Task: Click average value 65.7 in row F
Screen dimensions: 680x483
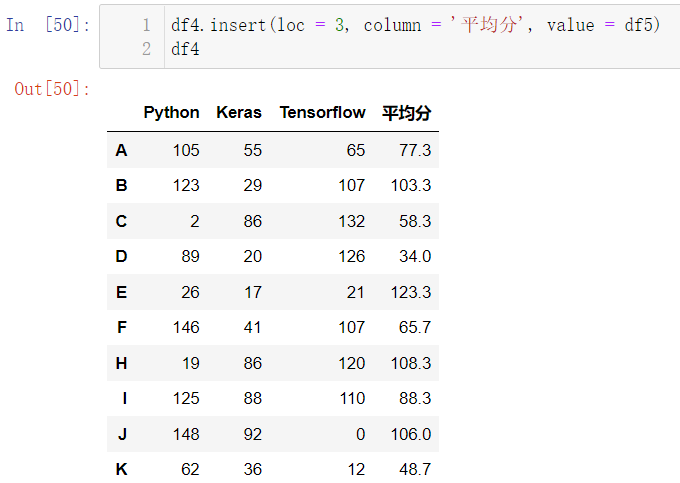Action: (x=415, y=327)
